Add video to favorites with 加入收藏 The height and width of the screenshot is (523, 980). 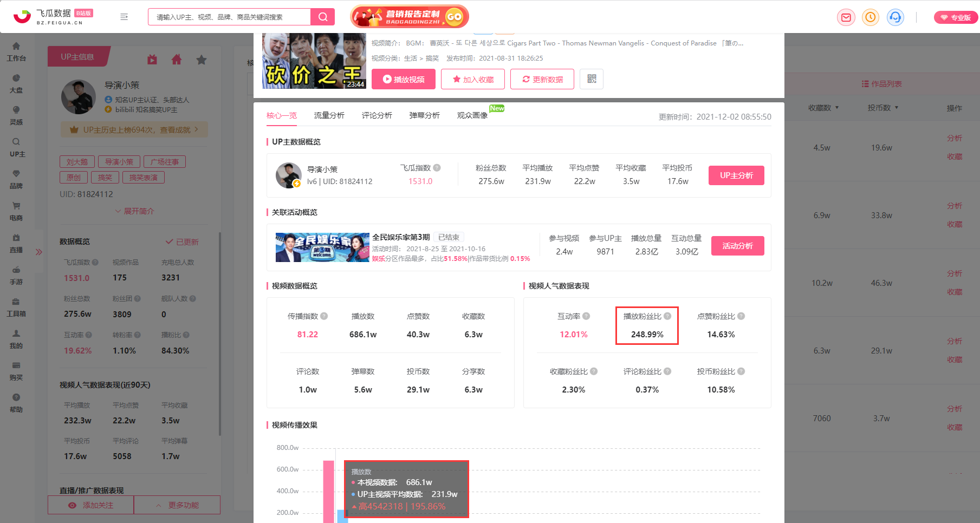tap(473, 79)
